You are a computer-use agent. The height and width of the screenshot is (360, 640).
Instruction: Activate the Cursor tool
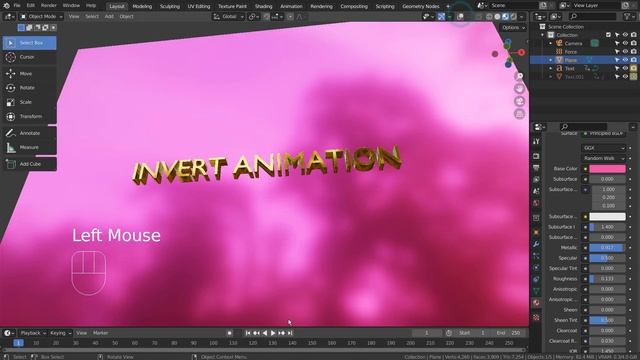point(29,57)
